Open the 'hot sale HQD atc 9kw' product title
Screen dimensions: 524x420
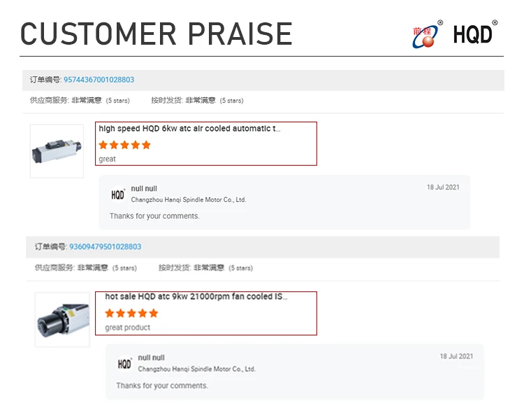pyautogui.click(x=196, y=296)
